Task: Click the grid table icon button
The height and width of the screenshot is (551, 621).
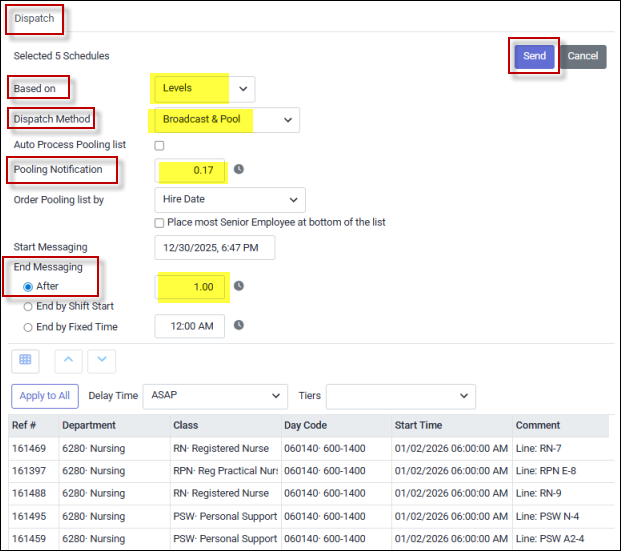Action: pyautogui.click(x=25, y=359)
